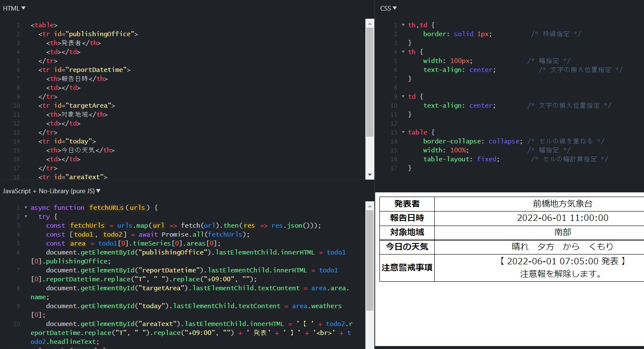Image resolution: width=644 pixels, height=349 pixels.
Task: Click the fetchURLs function name in JavaScript
Action: (x=106, y=208)
